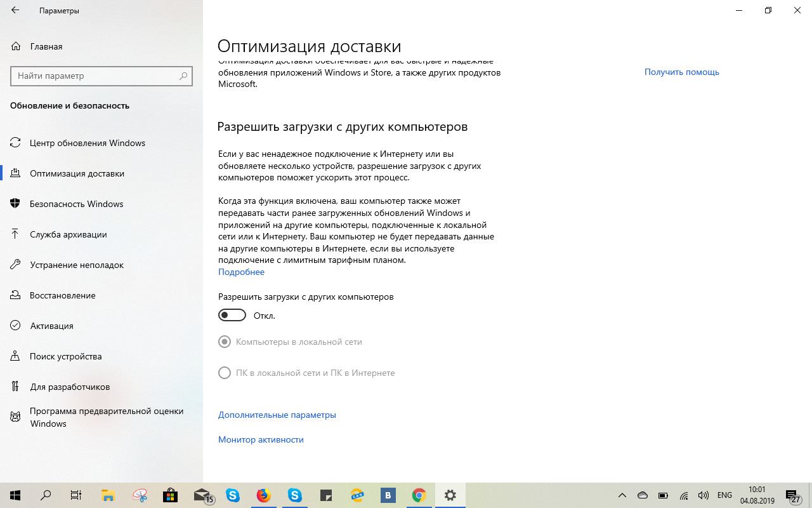Open the Sticky Notes taskbar icon

click(326, 495)
